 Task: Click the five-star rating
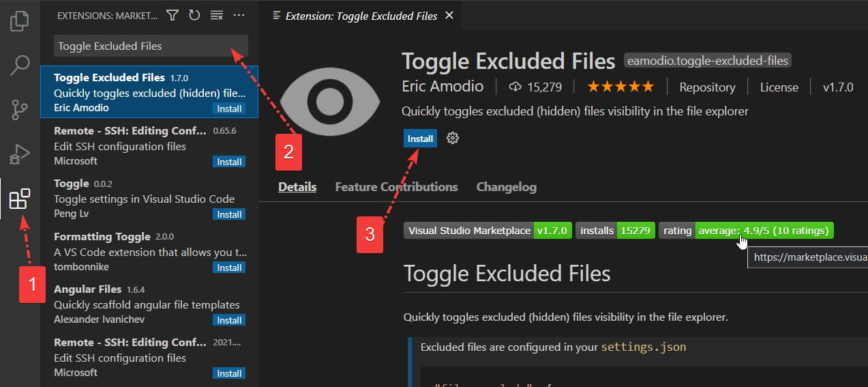pyautogui.click(x=620, y=87)
